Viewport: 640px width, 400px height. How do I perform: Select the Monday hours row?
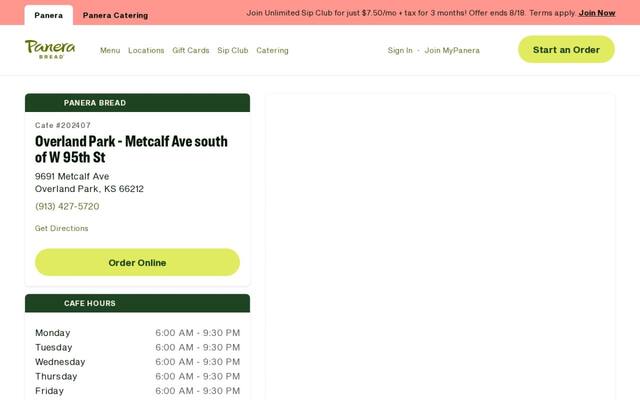[138, 333]
